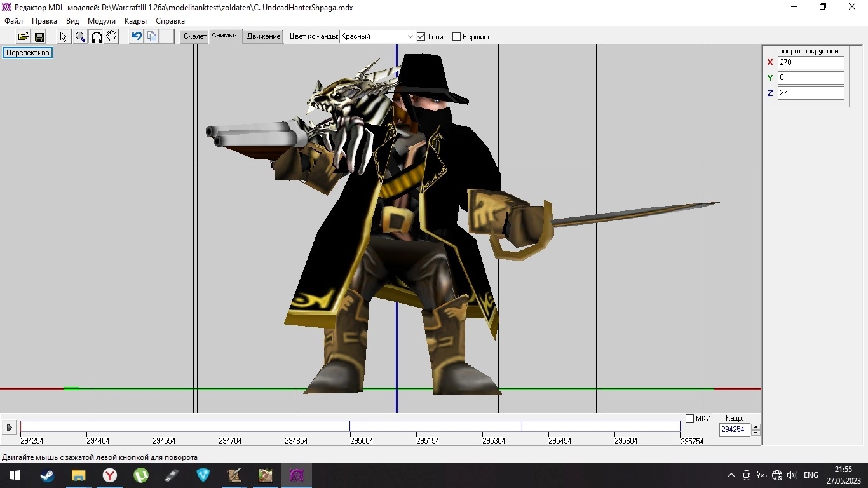
Task: Save the model with the floppy icon
Action: (39, 37)
